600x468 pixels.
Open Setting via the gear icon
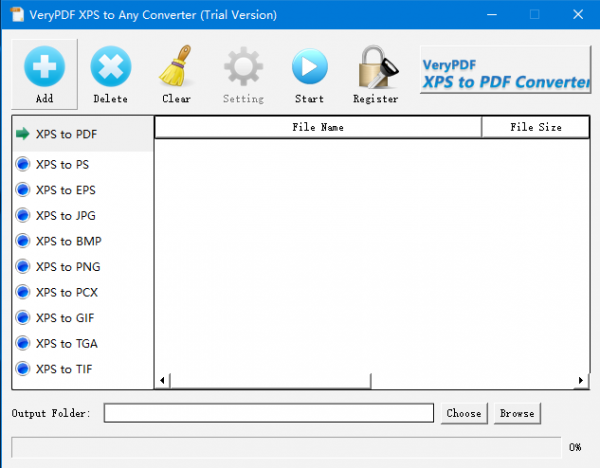coord(243,66)
